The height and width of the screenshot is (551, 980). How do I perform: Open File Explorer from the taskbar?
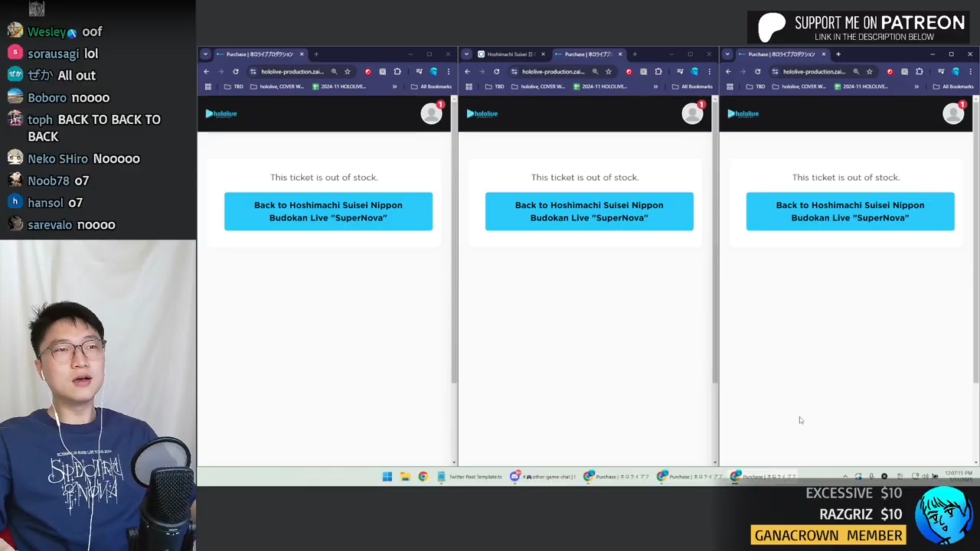click(x=405, y=477)
